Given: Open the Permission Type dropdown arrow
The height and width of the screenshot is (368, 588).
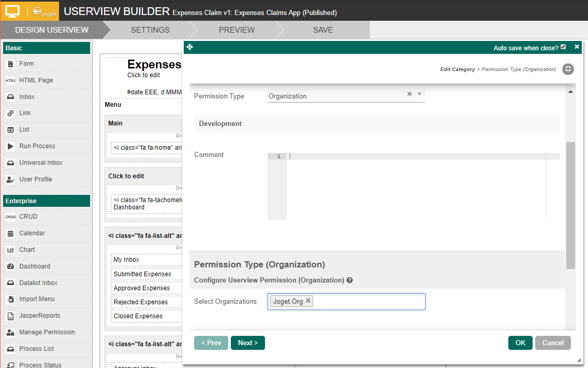Looking at the screenshot, I should tap(419, 94).
